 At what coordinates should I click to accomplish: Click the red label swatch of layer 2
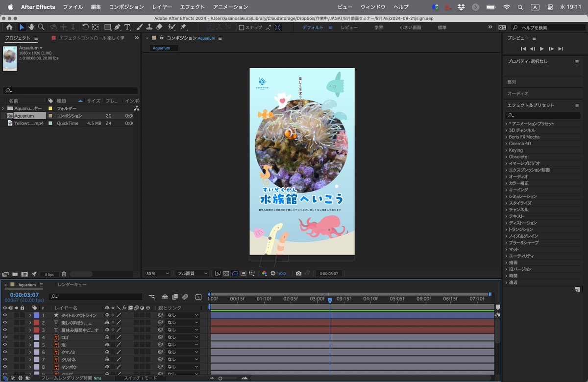(36, 323)
